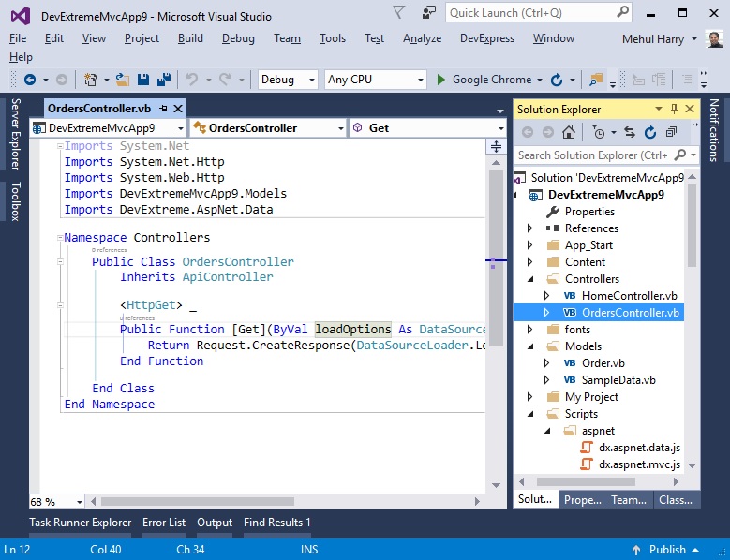This screenshot has width=730, height=560.
Task: Collapse the Public Class outlining toggle
Action: tap(60, 262)
